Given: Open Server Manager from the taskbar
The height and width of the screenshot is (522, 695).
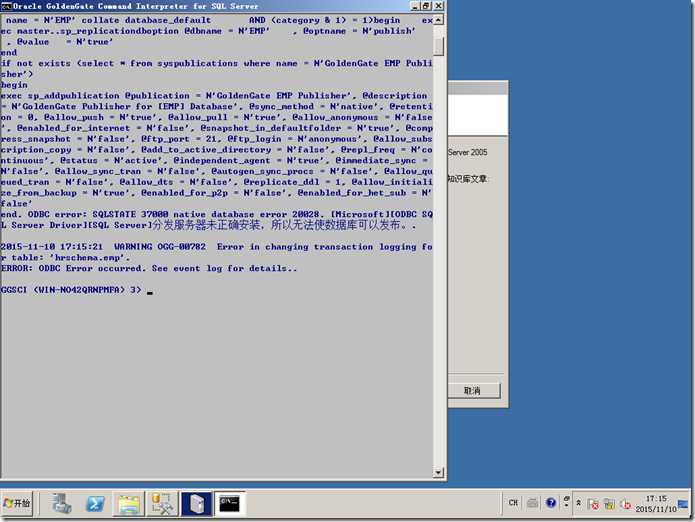Looking at the screenshot, I should pyautogui.click(x=62, y=503).
